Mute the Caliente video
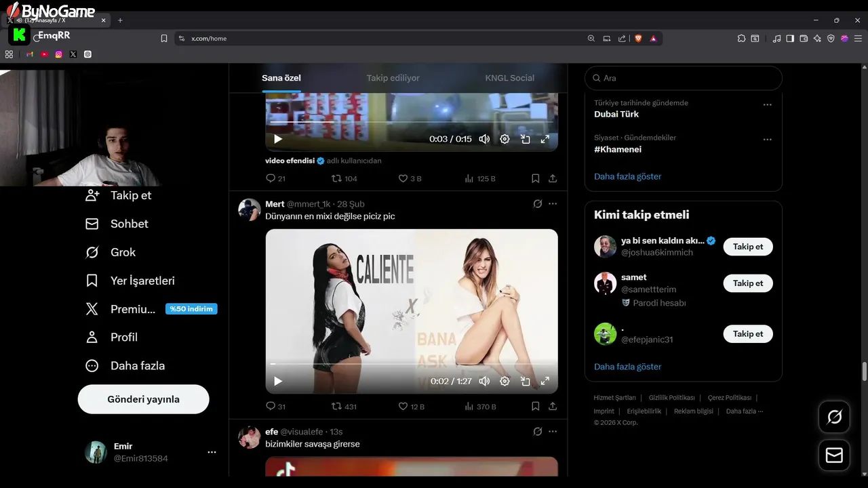 tap(484, 381)
